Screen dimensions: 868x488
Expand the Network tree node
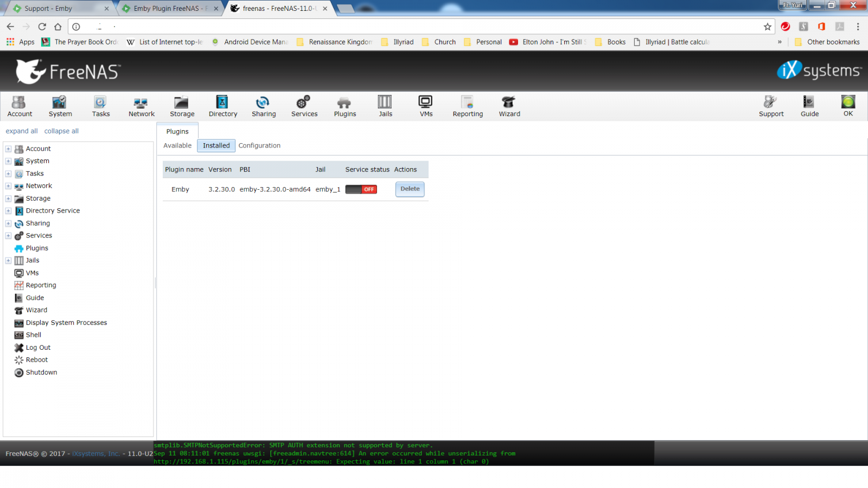tap(8, 186)
